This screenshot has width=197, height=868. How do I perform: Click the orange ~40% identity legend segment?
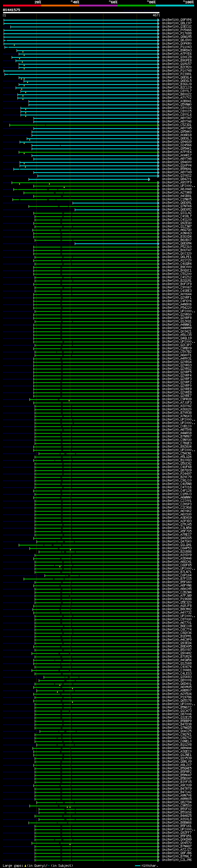pyautogui.click(x=60, y=6)
